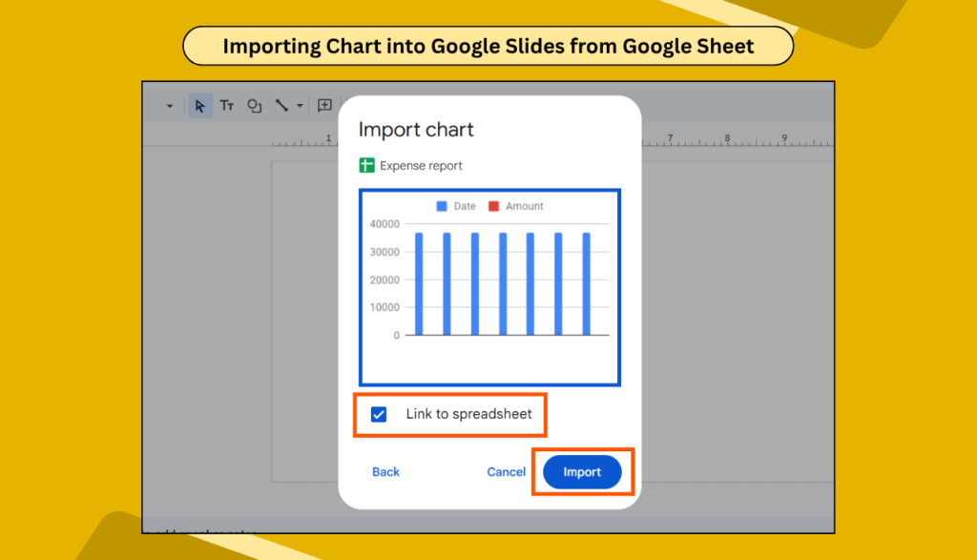Go Back in the import dialog
977x560 pixels.
385,472
